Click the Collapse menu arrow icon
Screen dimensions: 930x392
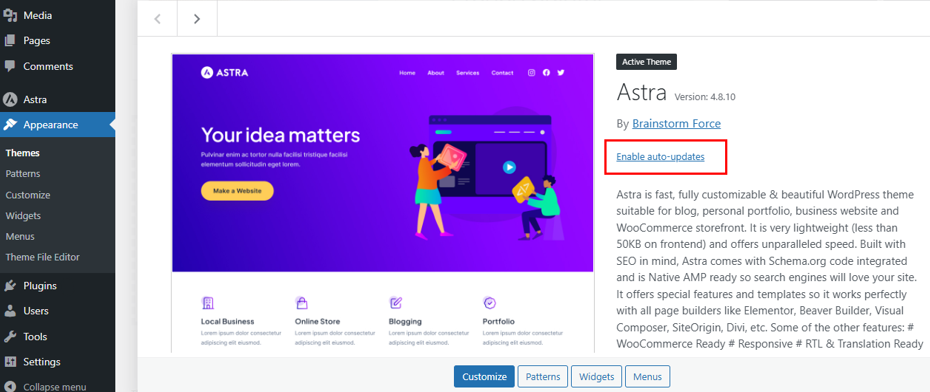[9, 387]
